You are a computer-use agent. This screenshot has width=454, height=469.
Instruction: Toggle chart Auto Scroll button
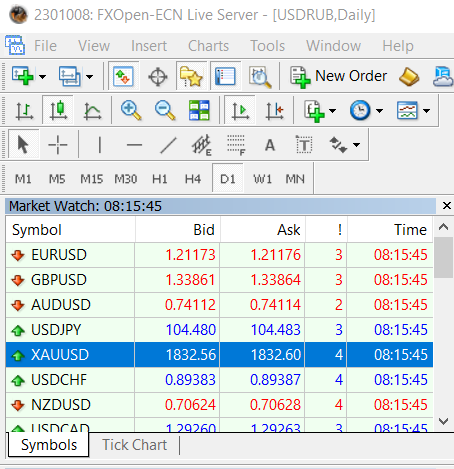(240, 110)
